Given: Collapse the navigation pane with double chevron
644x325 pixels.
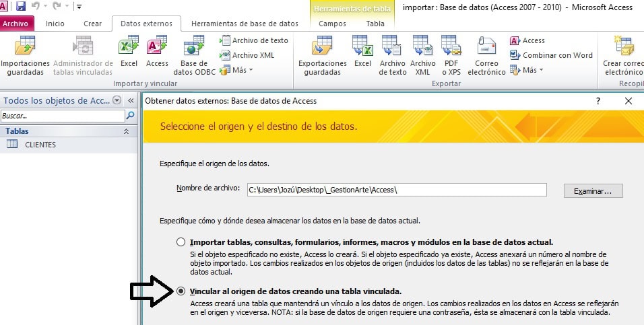Looking at the screenshot, I should tap(131, 100).
